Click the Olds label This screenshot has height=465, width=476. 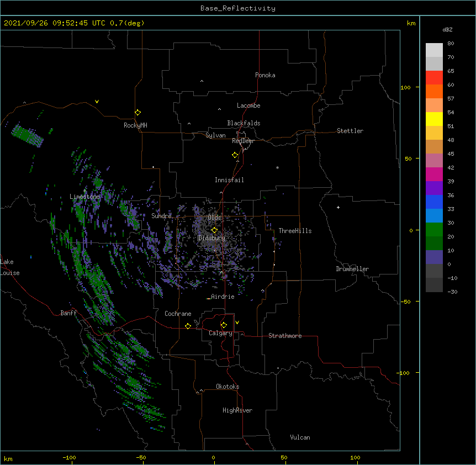tap(214, 218)
